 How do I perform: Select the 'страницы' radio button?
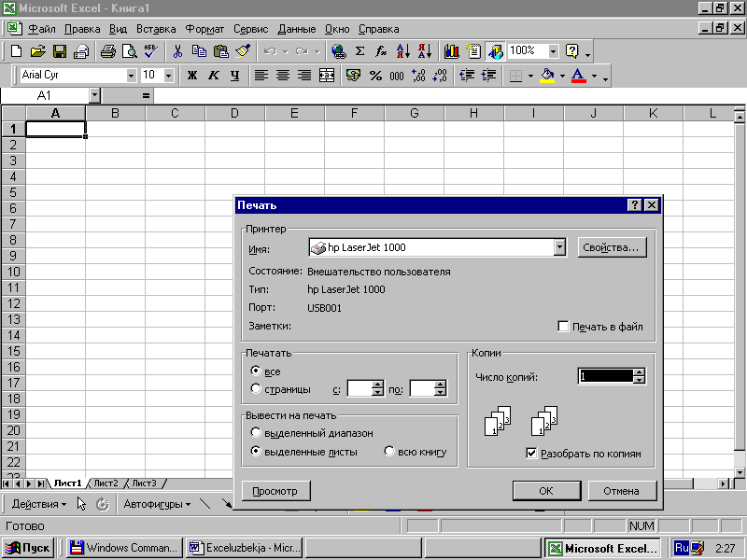[x=256, y=388]
